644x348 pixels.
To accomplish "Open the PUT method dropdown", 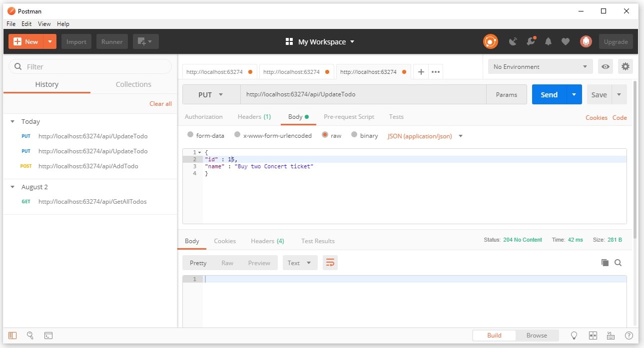I will [x=211, y=94].
